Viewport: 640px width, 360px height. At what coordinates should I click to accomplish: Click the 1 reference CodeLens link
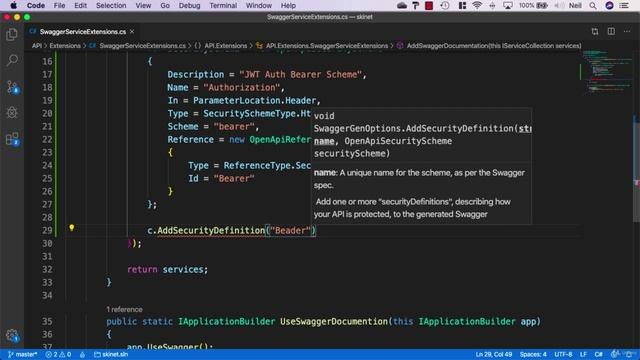click(x=124, y=309)
